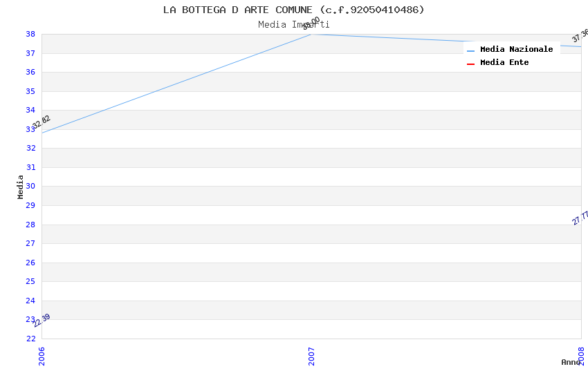Click the y-axis value 38
The width and height of the screenshot is (588, 380).
tap(30, 34)
